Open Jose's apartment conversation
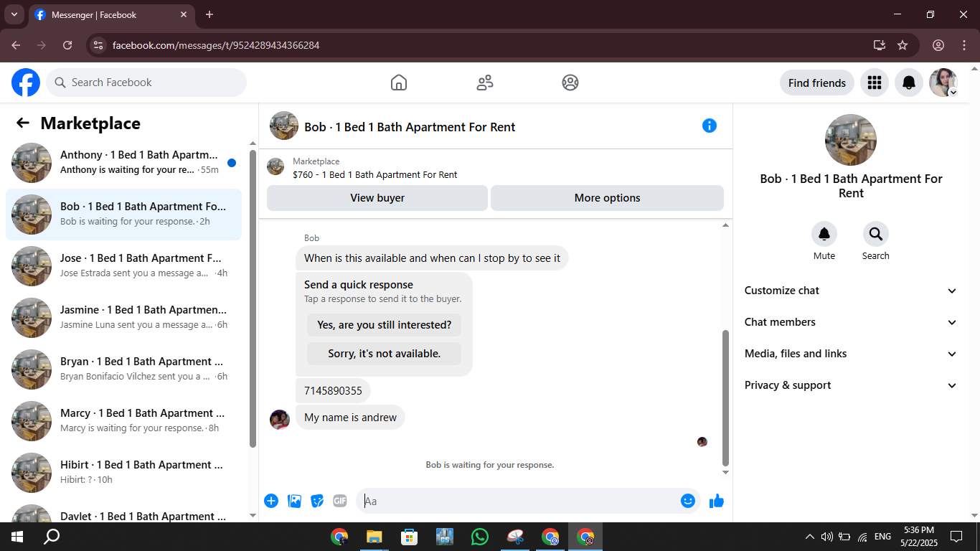The height and width of the screenshot is (551, 980). (123, 266)
